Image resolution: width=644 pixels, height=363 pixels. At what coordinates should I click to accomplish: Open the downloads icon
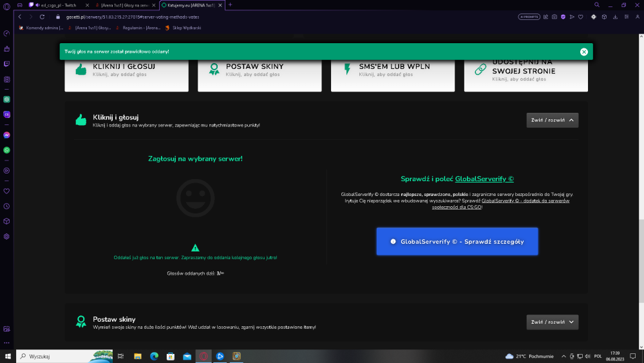pyautogui.click(x=615, y=17)
